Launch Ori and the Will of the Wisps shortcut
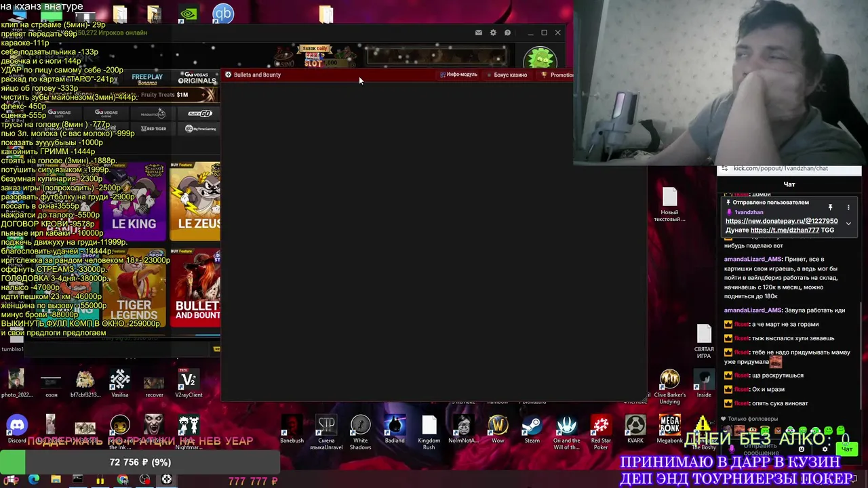 tap(566, 432)
